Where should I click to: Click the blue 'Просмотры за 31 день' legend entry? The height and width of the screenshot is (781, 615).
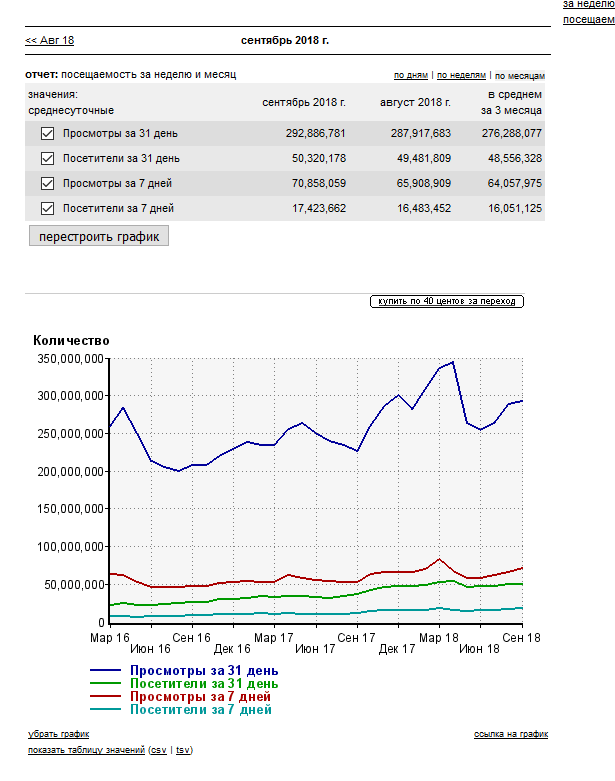(x=203, y=670)
